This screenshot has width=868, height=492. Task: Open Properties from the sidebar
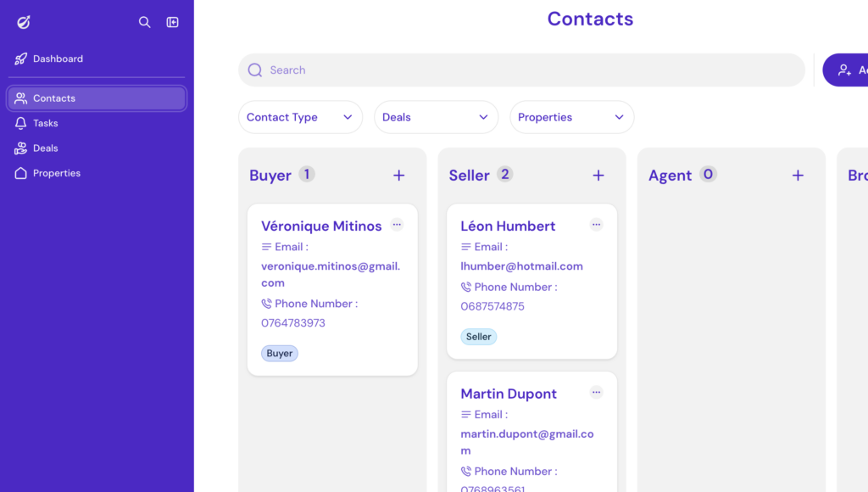click(57, 173)
